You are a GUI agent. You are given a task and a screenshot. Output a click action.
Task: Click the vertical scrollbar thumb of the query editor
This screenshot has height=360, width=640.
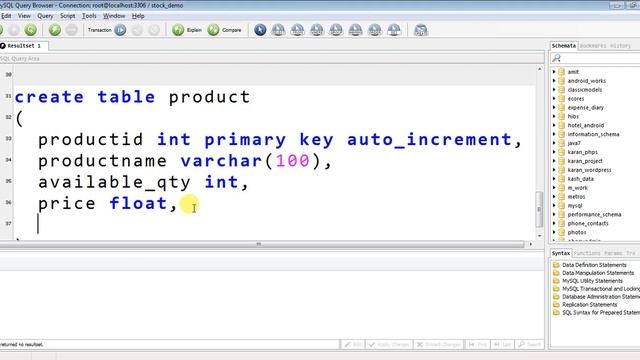[539, 209]
